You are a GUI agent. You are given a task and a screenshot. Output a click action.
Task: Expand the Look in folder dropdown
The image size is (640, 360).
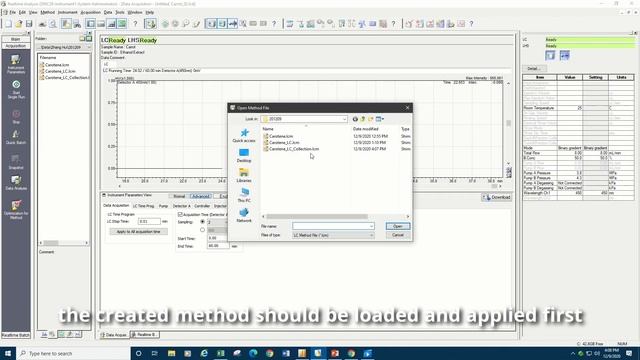point(344,119)
